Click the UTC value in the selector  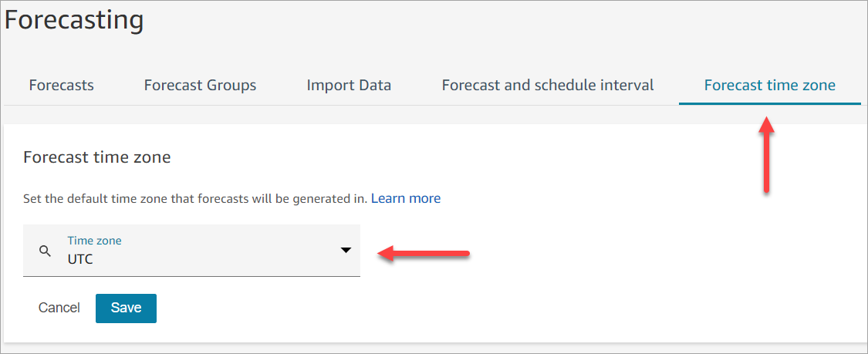tap(80, 259)
